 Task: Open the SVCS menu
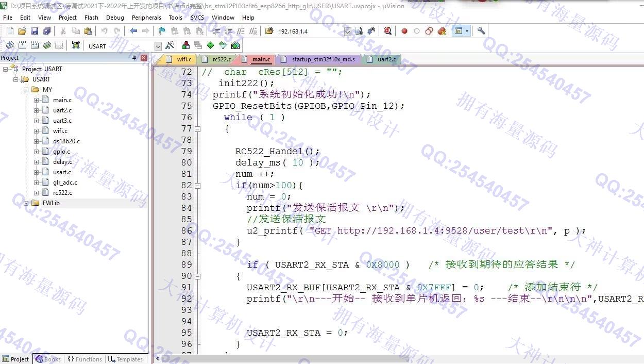click(197, 18)
